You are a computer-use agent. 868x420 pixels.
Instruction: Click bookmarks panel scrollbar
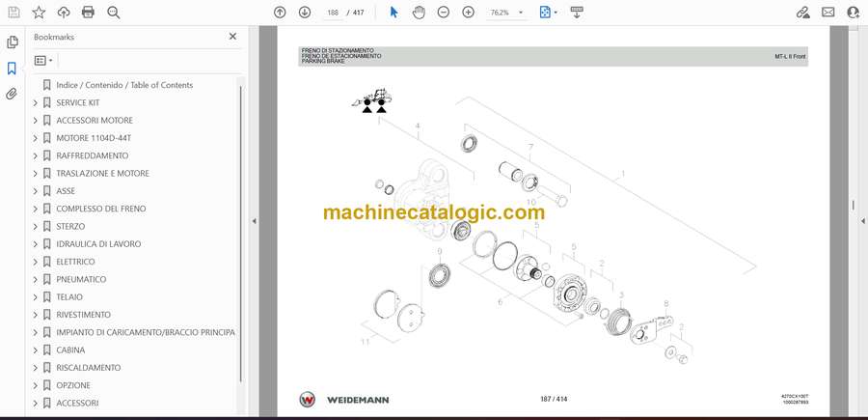(240, 233)
